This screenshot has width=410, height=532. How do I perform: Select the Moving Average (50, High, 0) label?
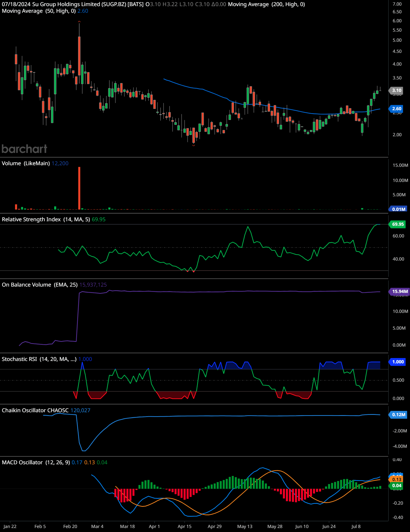[39, 11]
